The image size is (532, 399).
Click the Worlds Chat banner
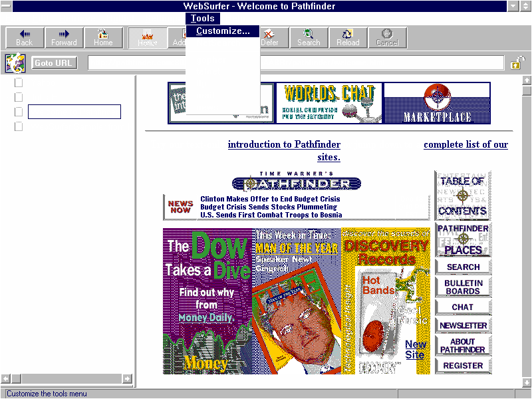point(329,103)
